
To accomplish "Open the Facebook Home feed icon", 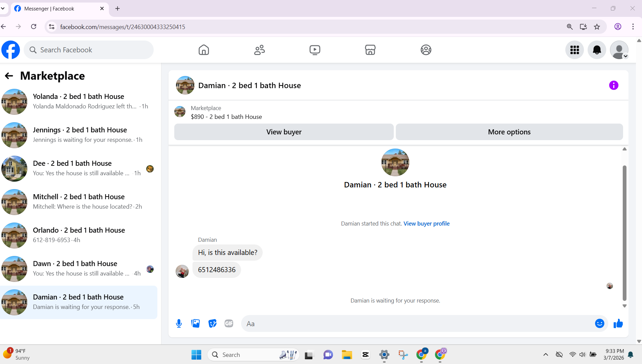I will pyautogui.click(x=204, y=50).
